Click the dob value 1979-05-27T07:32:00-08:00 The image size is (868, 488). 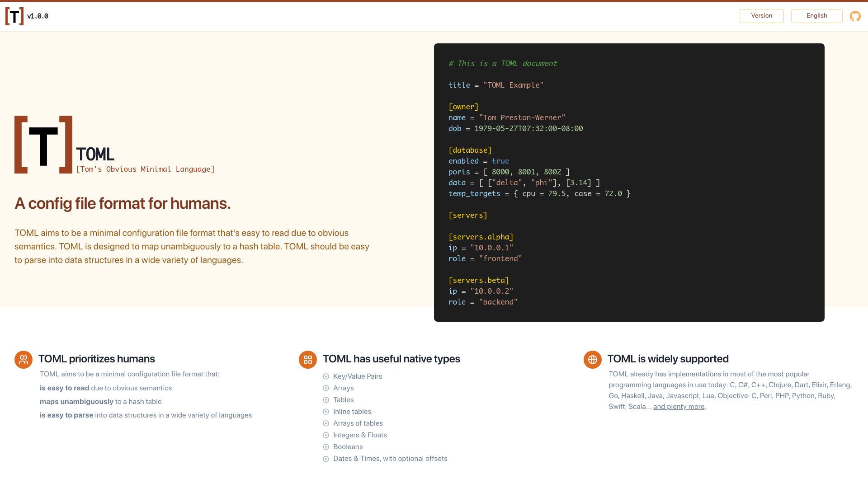tap(528, 129)
